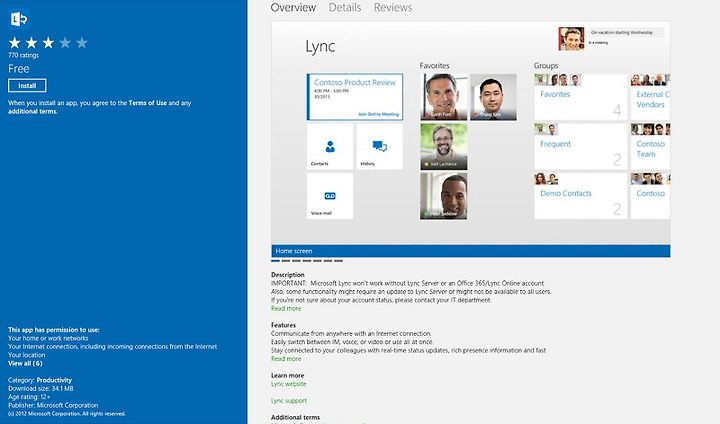This screenshot has height=424, width=720.
Task: Click the user profile photo in screenshot
Action: tap(571, 39)
